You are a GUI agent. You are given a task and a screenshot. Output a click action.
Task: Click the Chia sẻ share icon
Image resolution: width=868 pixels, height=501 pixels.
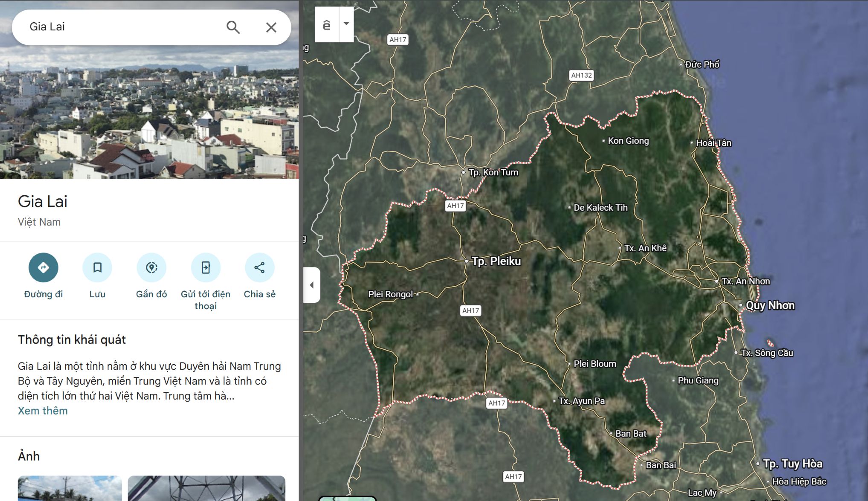pos(259,267)
